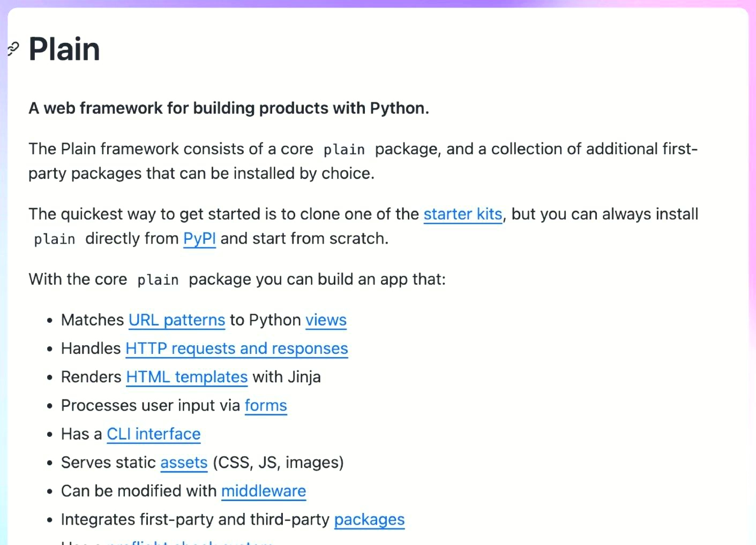756x545 pixels.
Task: Click inline code plain after 'With the core'
Action: pos(158,280)
